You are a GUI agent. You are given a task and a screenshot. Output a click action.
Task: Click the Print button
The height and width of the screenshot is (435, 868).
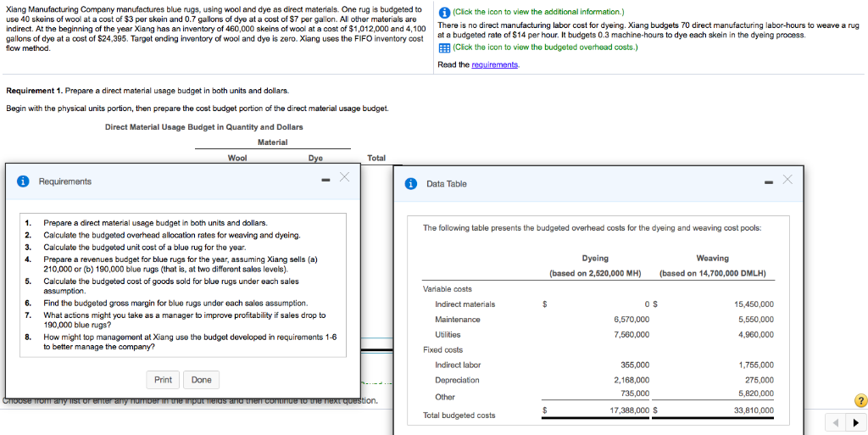point(163,380)
